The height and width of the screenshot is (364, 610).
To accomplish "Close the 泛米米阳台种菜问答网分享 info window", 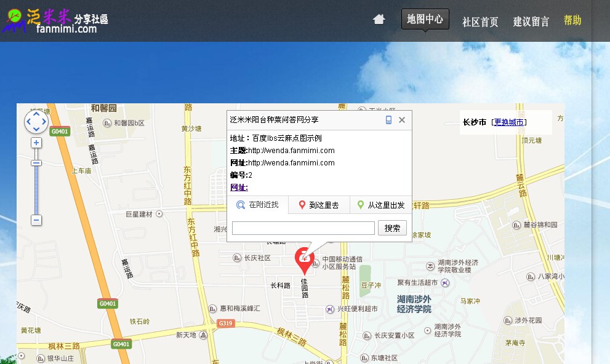I will point(402,120).
